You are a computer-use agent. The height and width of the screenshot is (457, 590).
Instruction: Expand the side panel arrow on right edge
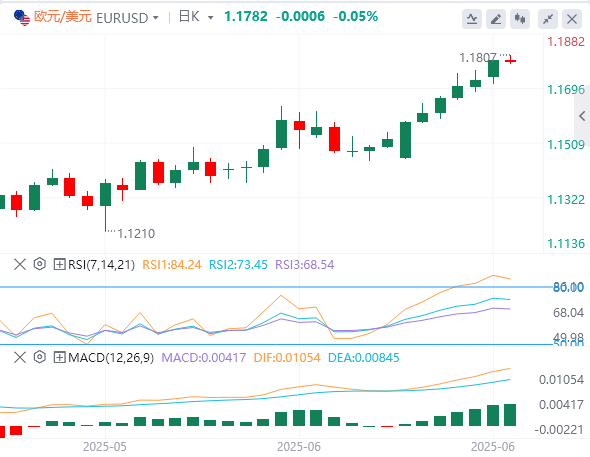click(x=582, y=116)
